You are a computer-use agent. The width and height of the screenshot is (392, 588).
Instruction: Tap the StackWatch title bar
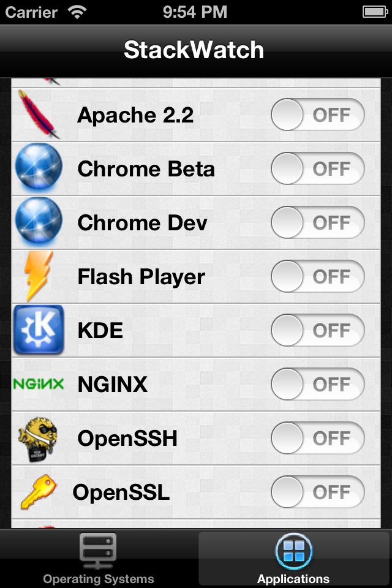(x=196, y=51)
